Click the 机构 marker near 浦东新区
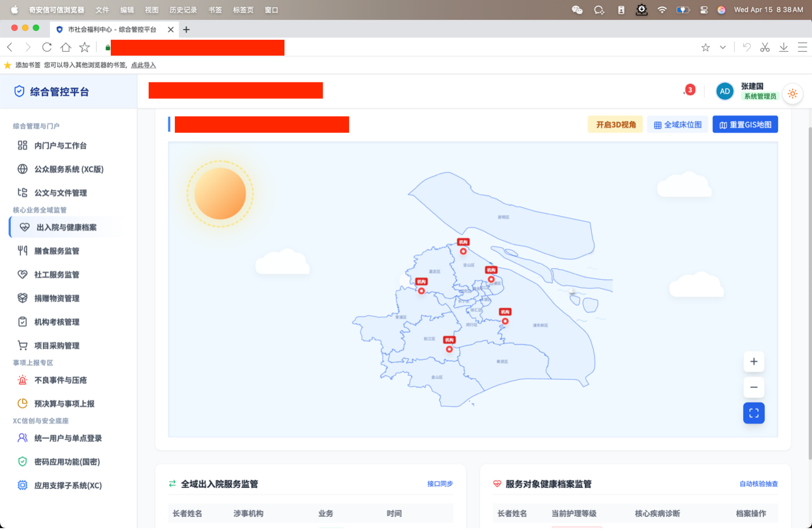 pyautogui.click(x=505, y=316)
